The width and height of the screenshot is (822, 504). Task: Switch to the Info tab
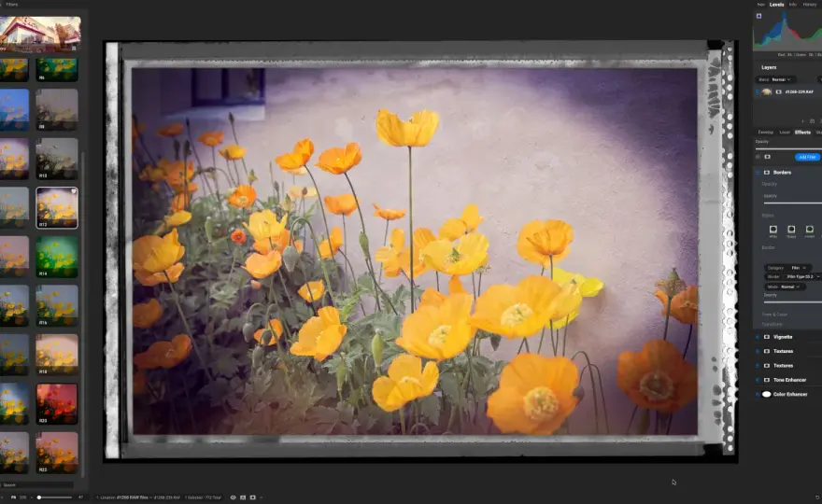pos(793,4)
